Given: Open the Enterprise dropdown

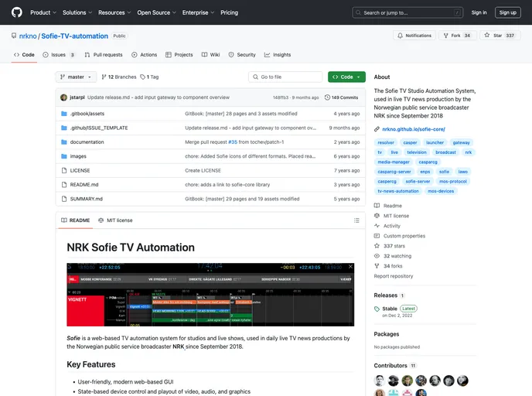Looking at the screenshot, I should tap(198, 12).
